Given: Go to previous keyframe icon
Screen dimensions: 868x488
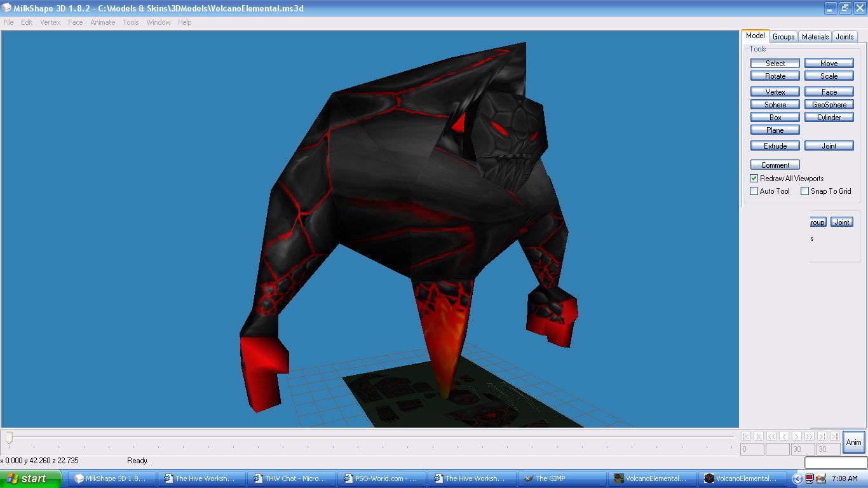Looking at the screenshot, I should (759, 436).
